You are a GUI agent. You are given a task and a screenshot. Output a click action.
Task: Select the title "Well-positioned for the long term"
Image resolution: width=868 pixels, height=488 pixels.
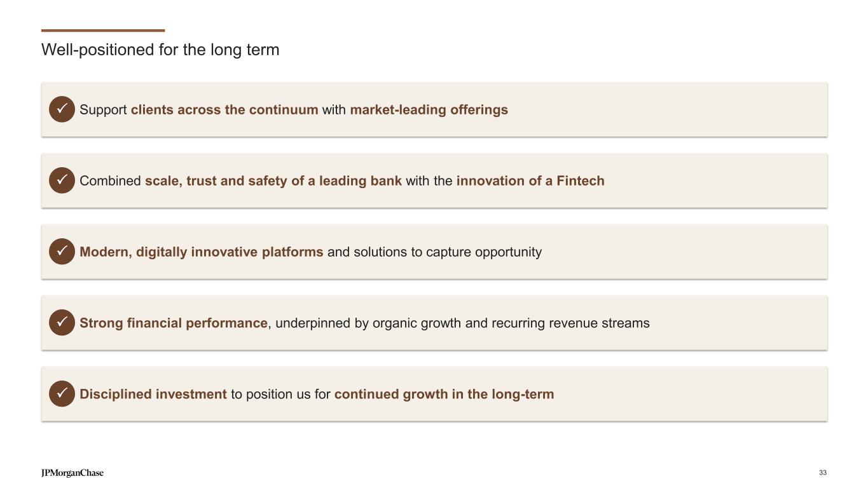(x=160, y=50)
